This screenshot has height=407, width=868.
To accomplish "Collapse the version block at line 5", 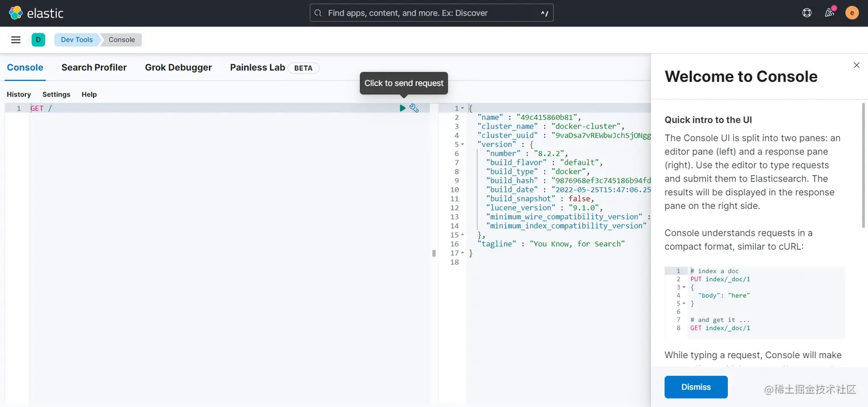I will coord(463,144).
